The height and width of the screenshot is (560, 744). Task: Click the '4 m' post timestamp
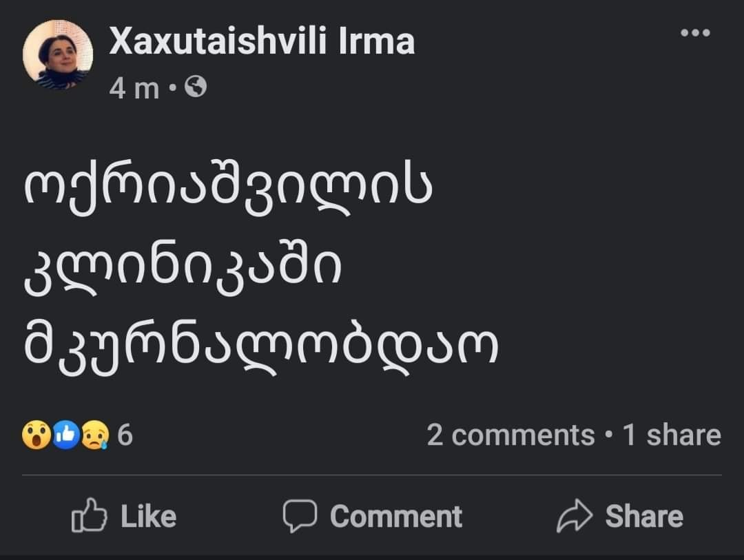click(134, 87)
